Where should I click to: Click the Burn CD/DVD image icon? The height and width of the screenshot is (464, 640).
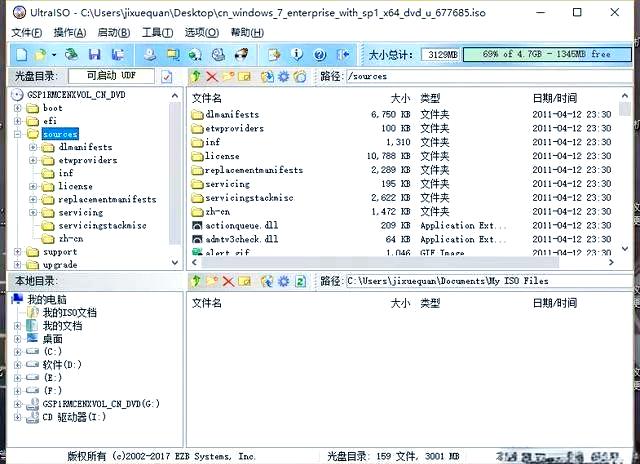241,54
